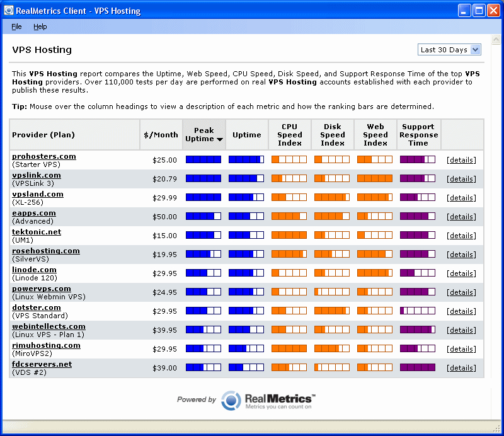
Task: Open the dotster.com provider link
Action: tap(37, 307)
